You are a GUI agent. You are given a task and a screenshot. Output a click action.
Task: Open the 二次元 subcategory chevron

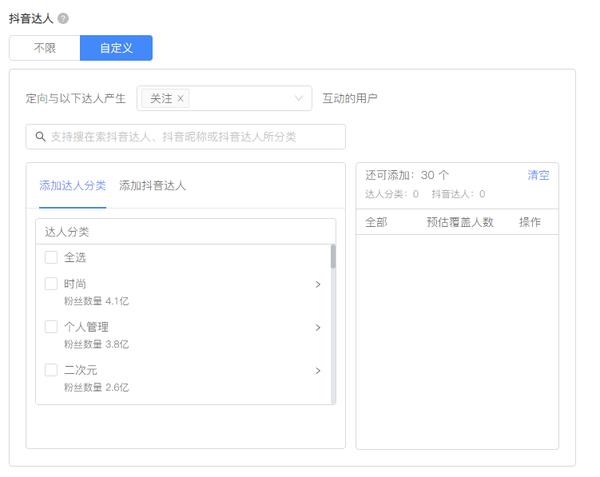coord(318,370)
